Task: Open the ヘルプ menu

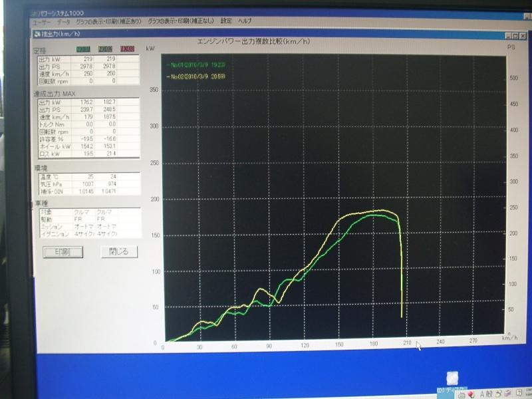Action: point(245,21)
